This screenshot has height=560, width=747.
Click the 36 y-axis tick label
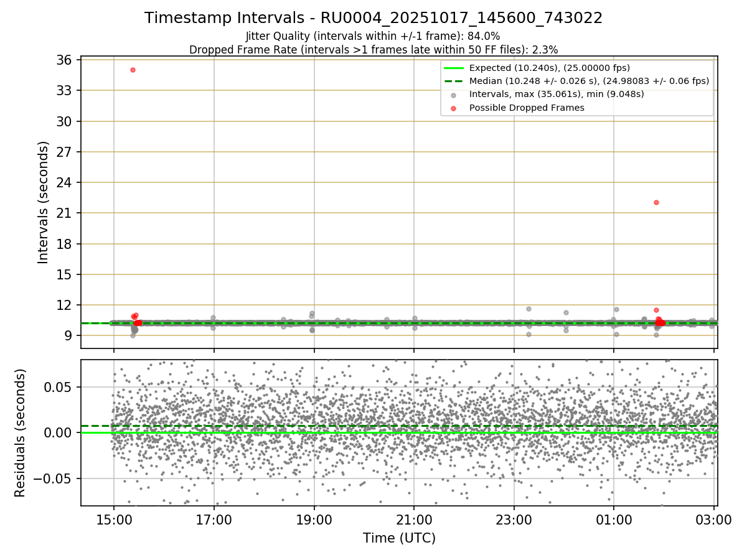(x=65, y=60)
